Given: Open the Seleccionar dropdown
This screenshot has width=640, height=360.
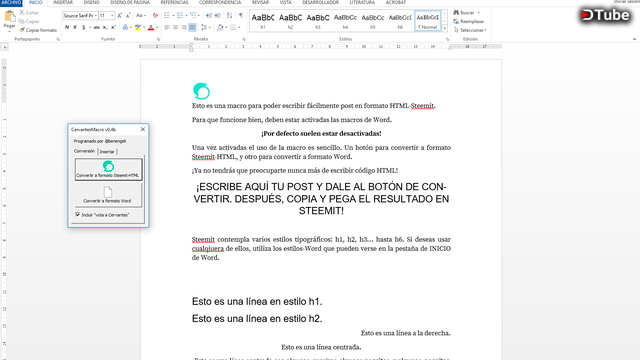Looking at the screenshot, I should (470, 30).
